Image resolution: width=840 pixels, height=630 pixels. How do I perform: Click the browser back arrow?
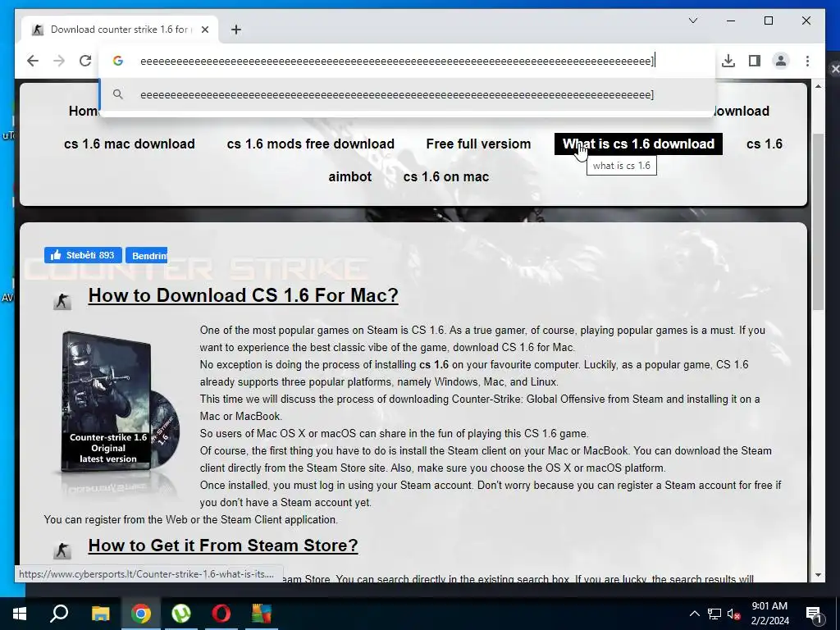pos(33,61)
